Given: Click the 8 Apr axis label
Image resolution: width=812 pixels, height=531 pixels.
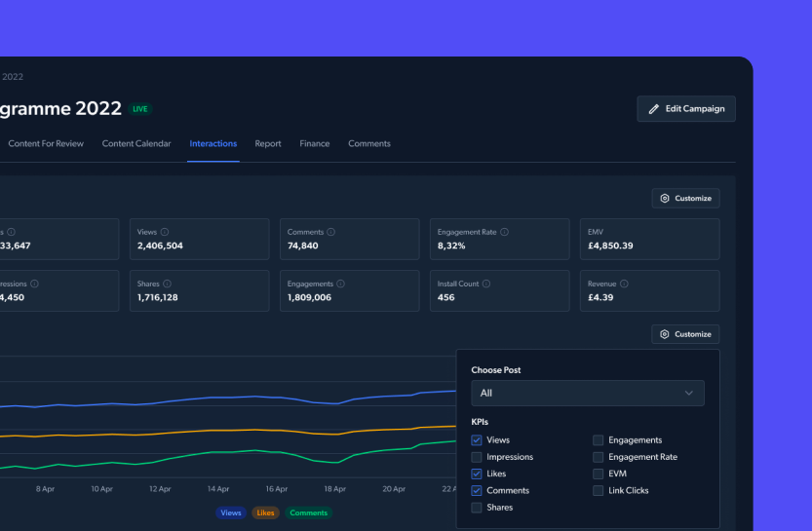Looking at the screenshot, I should pos(45,489).
